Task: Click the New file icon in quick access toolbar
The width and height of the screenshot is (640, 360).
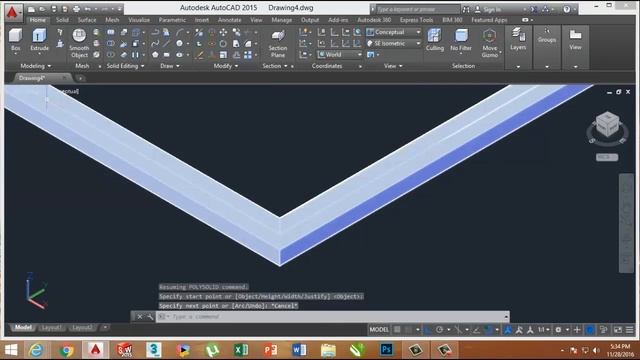Action: 31,9
